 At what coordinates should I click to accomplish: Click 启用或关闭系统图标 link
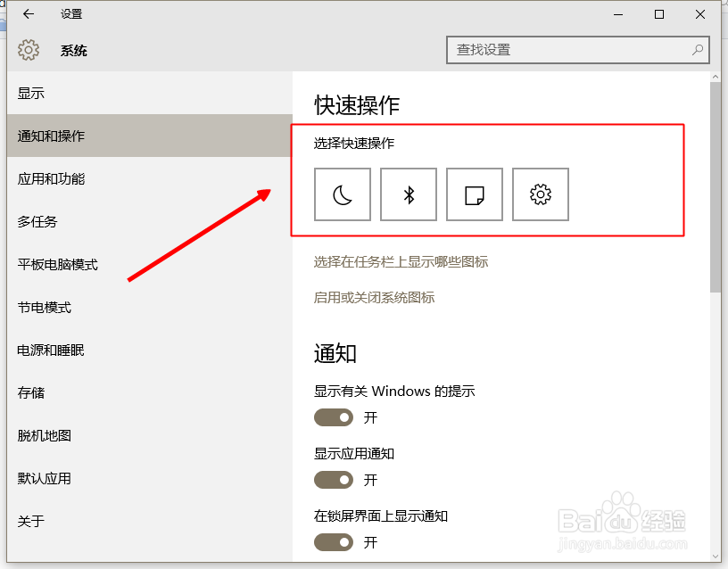(x=374, y=297)
